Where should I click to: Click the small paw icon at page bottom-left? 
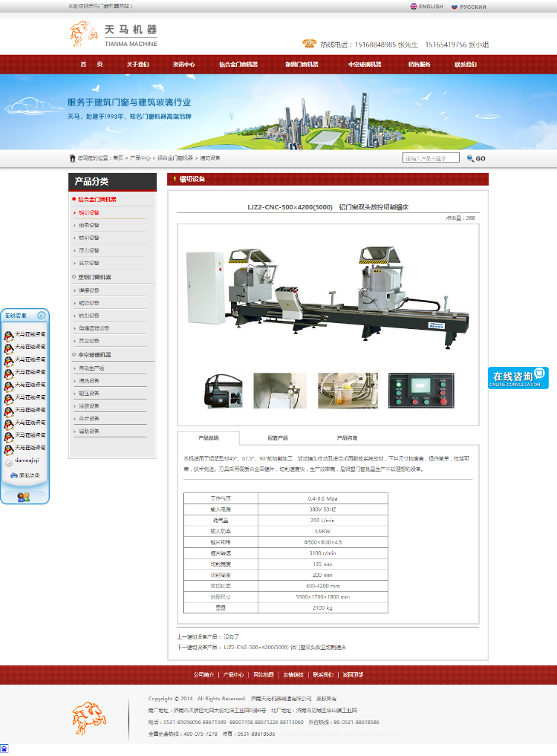(x=4, y=749)
